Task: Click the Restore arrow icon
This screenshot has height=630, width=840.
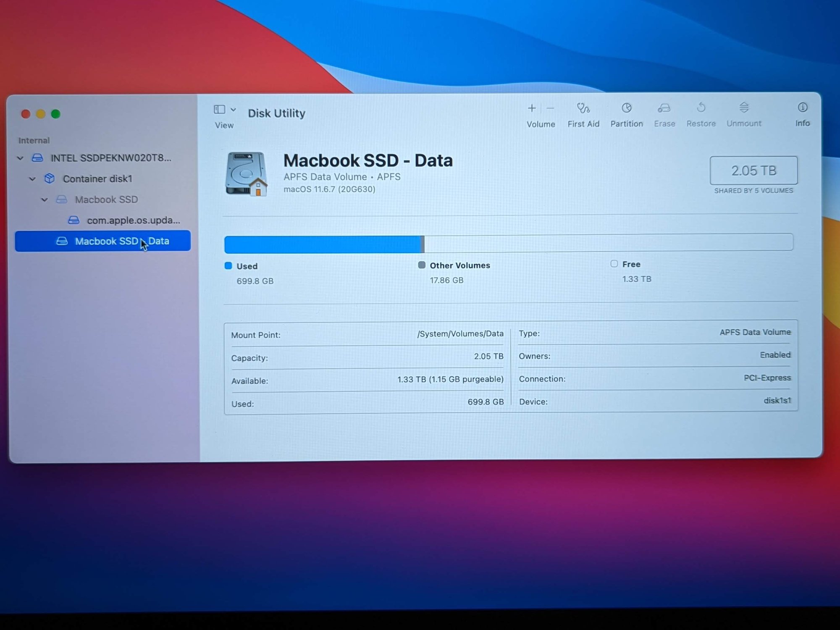Action: pos(701,108)
